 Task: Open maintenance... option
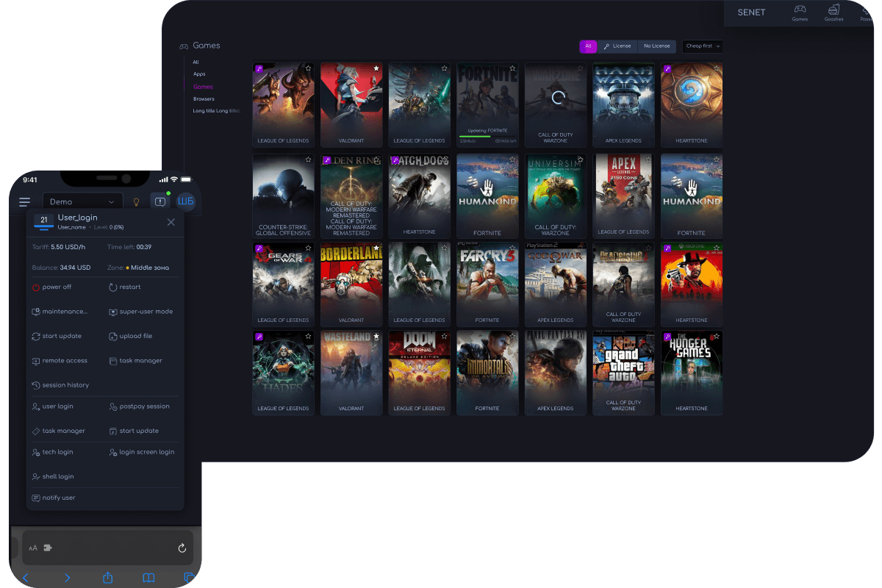click(x=60, y=312)
